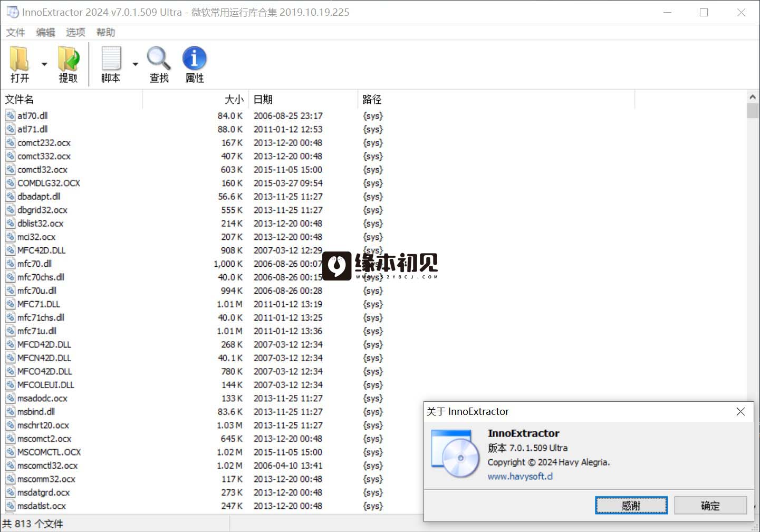This screenshot has width=760, height=532.
Task: Close the 关于 InnoExtractor dialog
Action: click(x=740, y=411)
